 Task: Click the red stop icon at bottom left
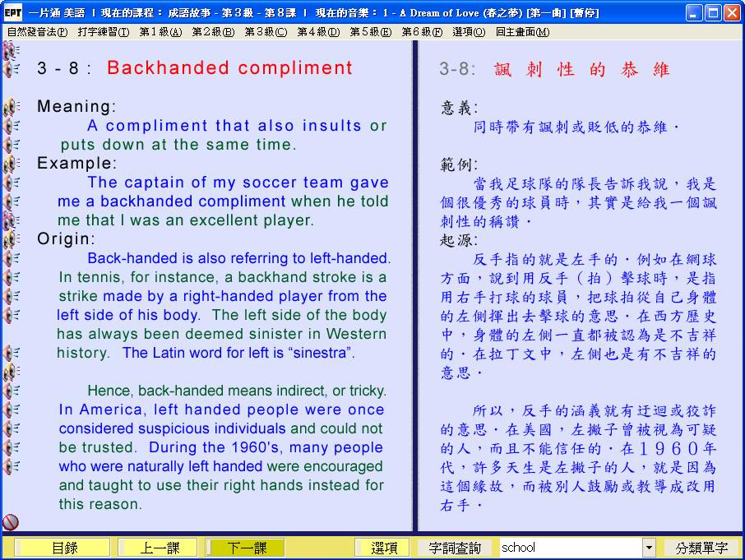[x=11, y=522]
